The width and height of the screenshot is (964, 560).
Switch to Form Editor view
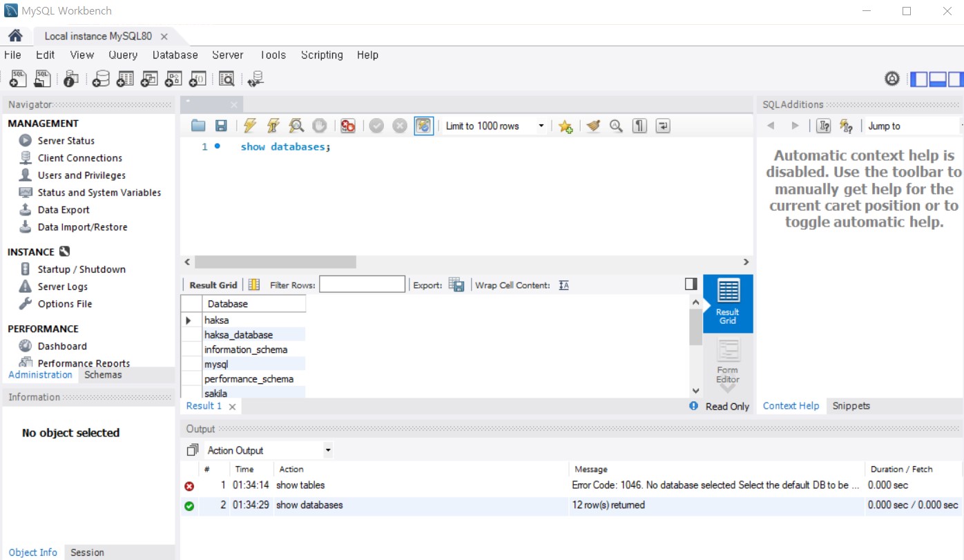(728, 363)
